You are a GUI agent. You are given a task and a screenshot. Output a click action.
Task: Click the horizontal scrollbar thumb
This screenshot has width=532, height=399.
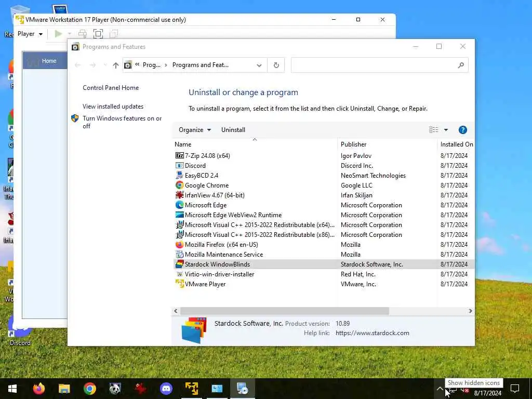(284, 311)
